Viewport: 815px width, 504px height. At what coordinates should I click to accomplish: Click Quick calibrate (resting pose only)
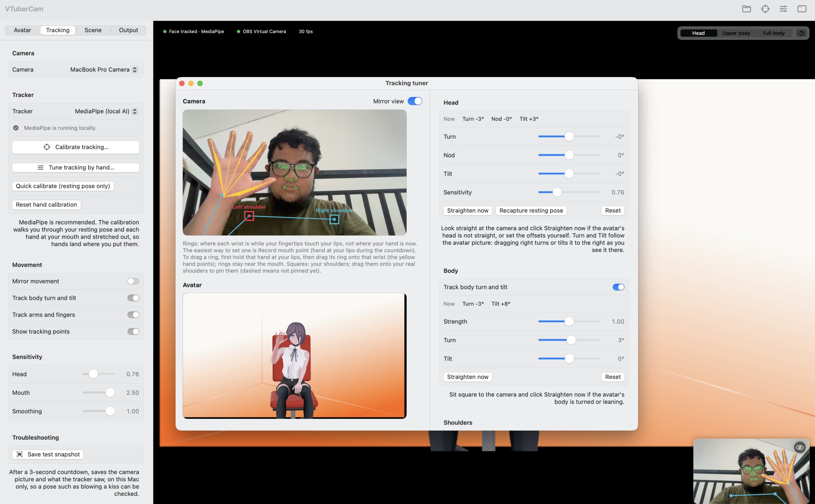(63, 186)
